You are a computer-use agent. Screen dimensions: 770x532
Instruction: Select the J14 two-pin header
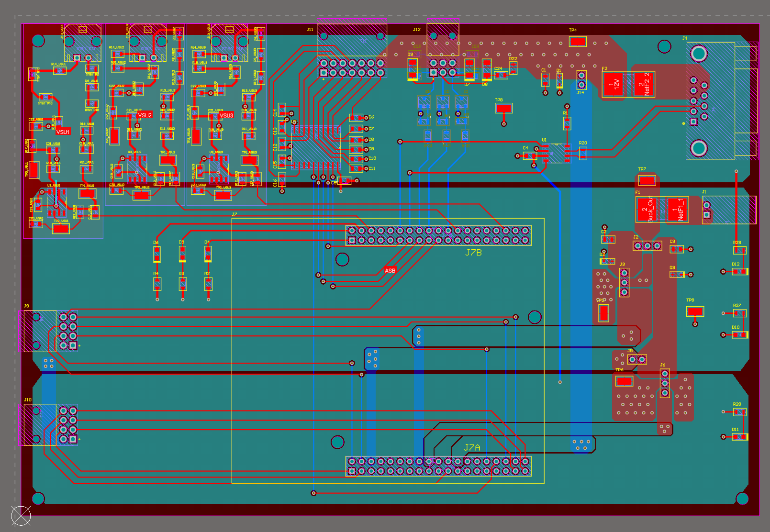(581, 80)
